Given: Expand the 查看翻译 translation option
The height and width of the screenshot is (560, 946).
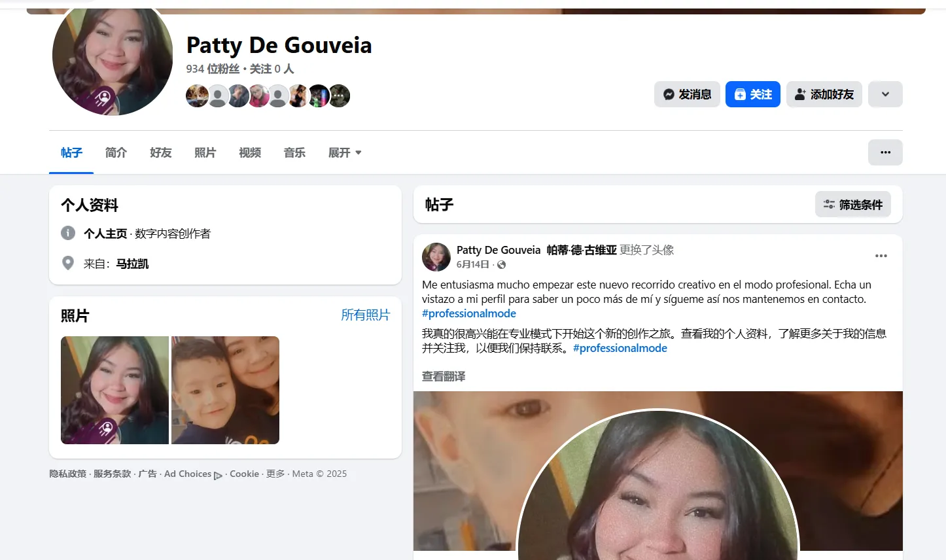Looking at the screenshot, I should (x=444, y=376).
